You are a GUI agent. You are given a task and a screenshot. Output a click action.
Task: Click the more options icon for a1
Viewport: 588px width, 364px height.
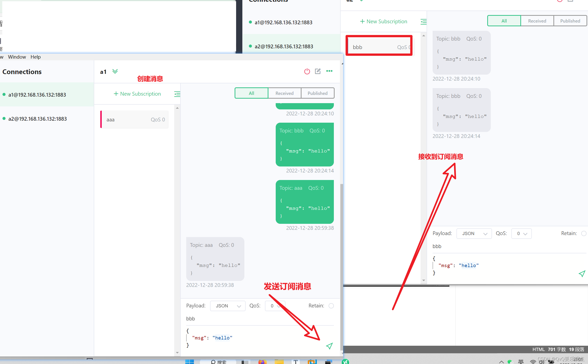[x=329, y=71]
